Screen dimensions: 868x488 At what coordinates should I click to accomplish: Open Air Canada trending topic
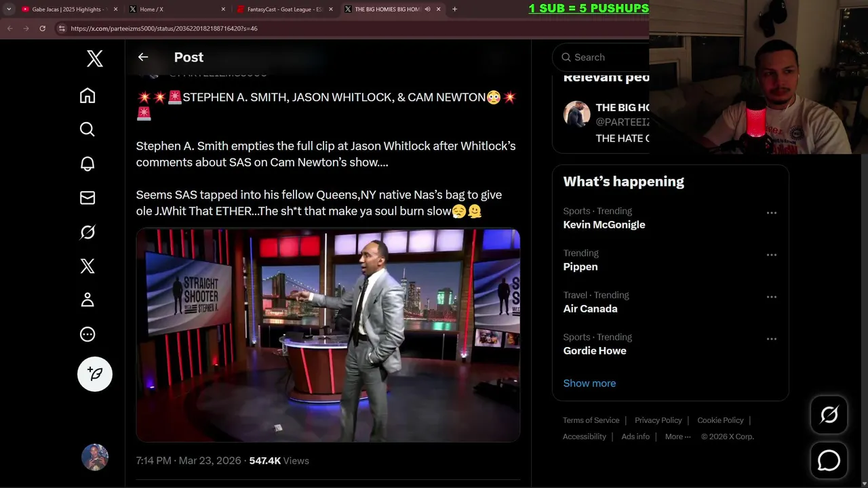590,309
